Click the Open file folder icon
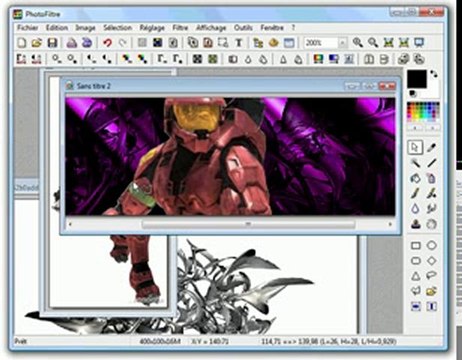Screen dimensions: 462x360 pyautogui.click(x=37, y=43)
